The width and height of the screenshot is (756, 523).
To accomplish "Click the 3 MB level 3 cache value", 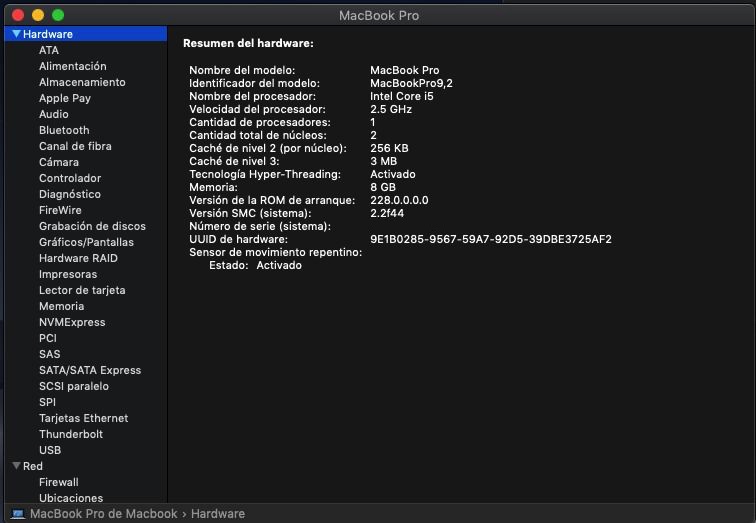I will 384,161.
